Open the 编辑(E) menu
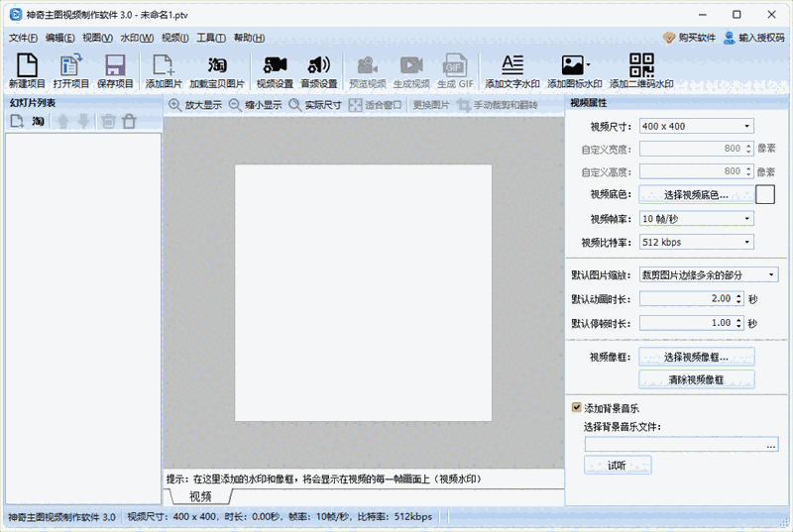 click(59, 38)
